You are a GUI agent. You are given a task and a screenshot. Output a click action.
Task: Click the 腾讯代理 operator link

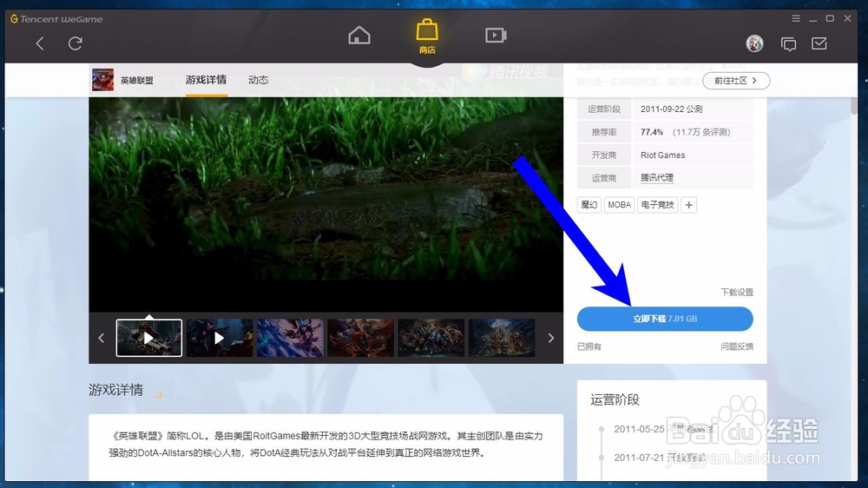[656, 178]
